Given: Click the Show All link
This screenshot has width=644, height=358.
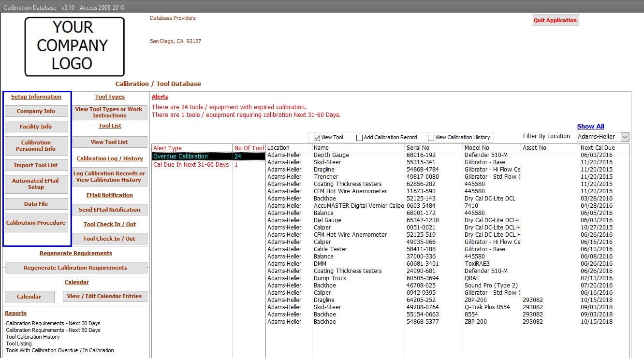Looking at the screenshot, I should [x=591, y=127].
